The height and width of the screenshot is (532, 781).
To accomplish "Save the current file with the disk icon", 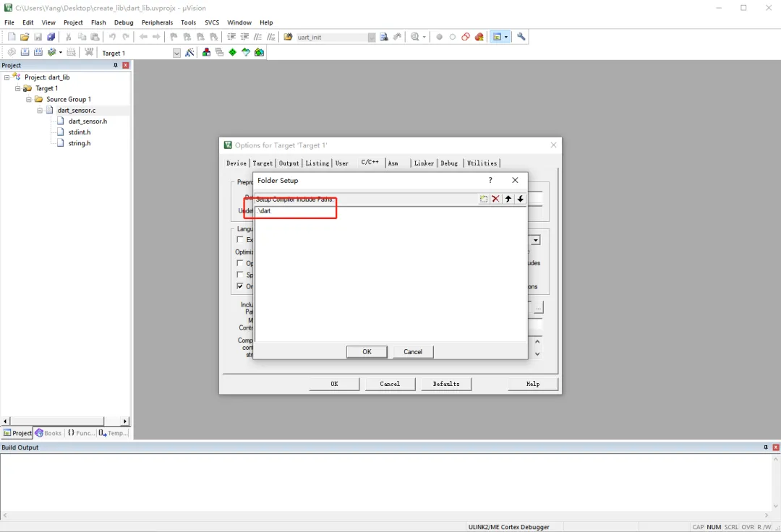I will click(x=38, y=37).
